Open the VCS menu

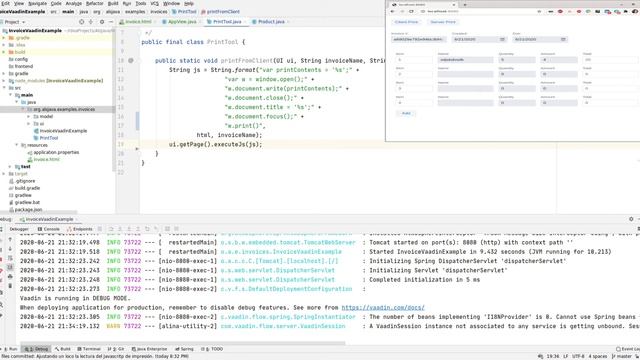(154, 3)
